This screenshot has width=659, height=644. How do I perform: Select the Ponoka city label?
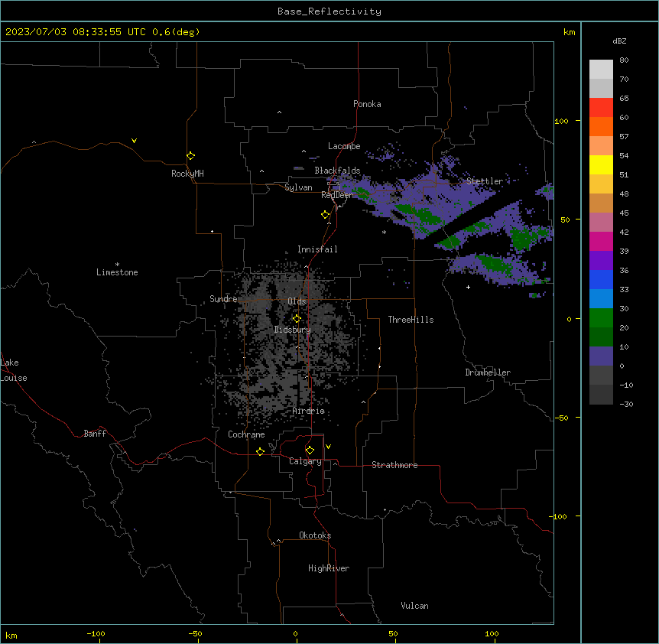[367, 104]
